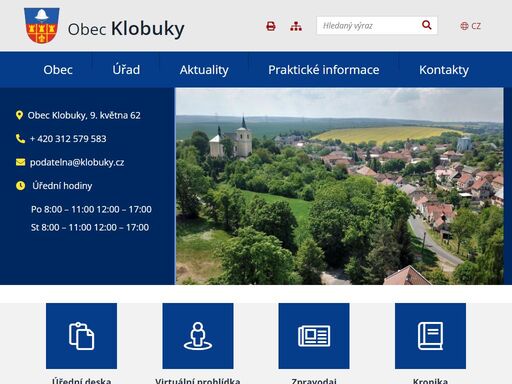Screen dimensions: 512x384
Task: Select the Wednesday hours St 8:00 – 11:00 line
Action: pyautogui.click(x=90, y=227)
